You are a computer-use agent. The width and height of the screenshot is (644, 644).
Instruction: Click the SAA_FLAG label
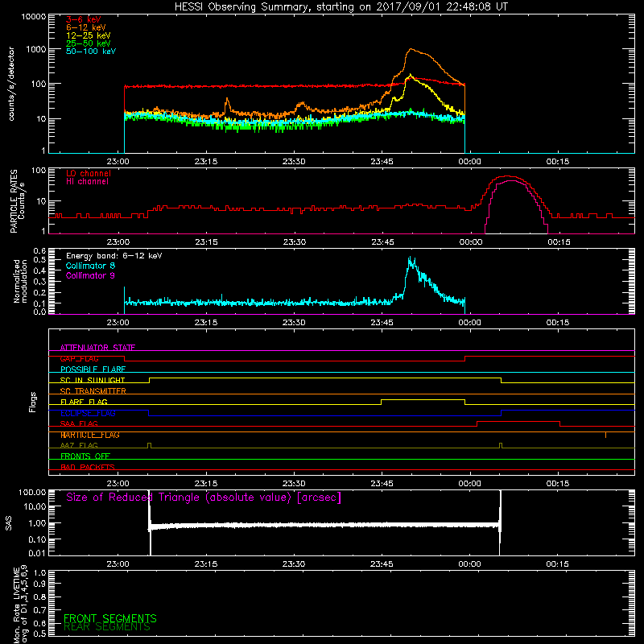[x=79, y=423]
